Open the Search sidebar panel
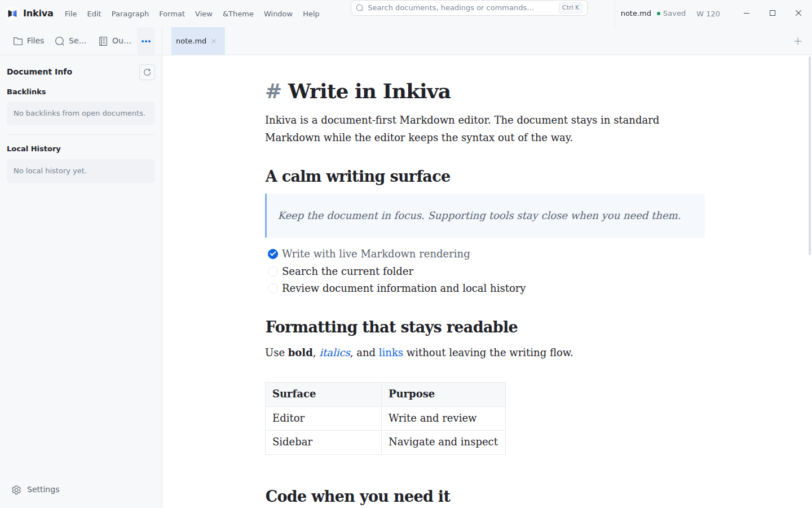This screenshot has height=508, width=812. [71, 41]
